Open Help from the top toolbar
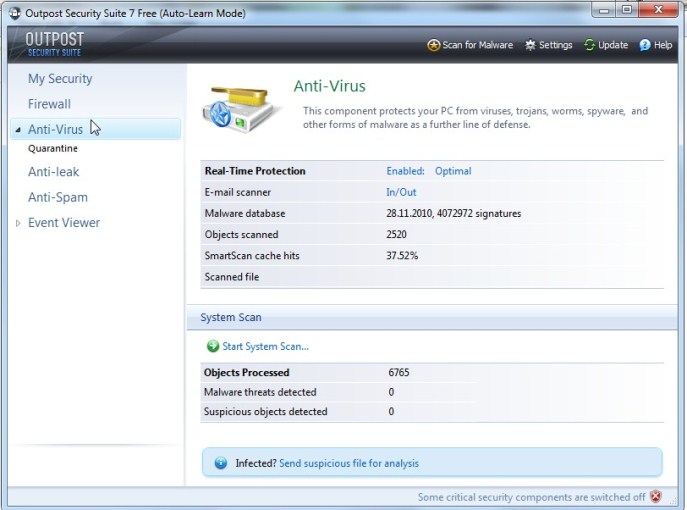 coord(662,45)
